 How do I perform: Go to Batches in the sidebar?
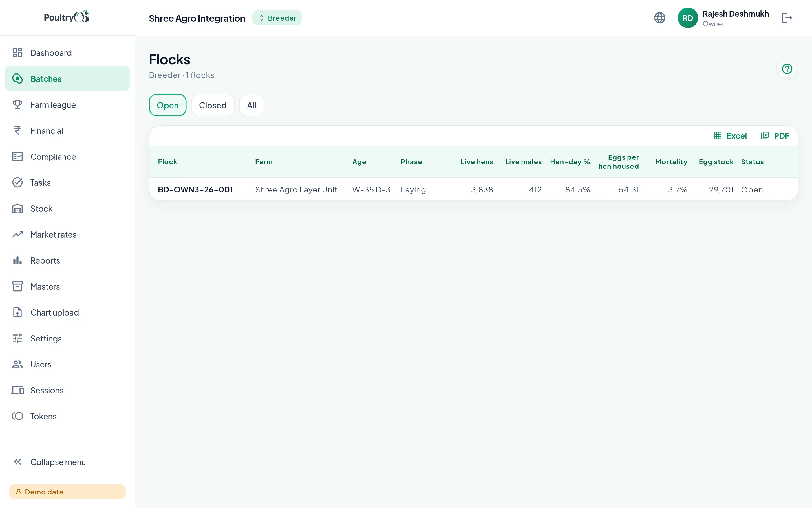[x=67, y=79]
